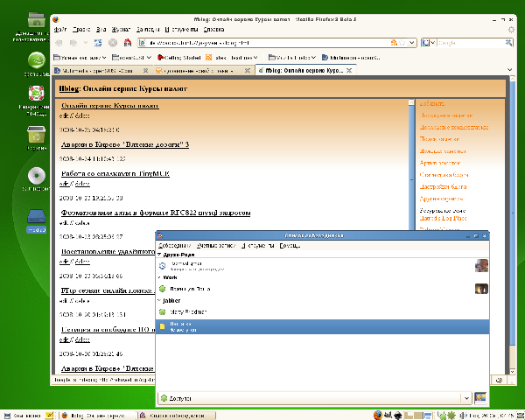525x420 pixels.
Task: Click the user avatar icon beside status box
Action: click(x=480, y=398)
